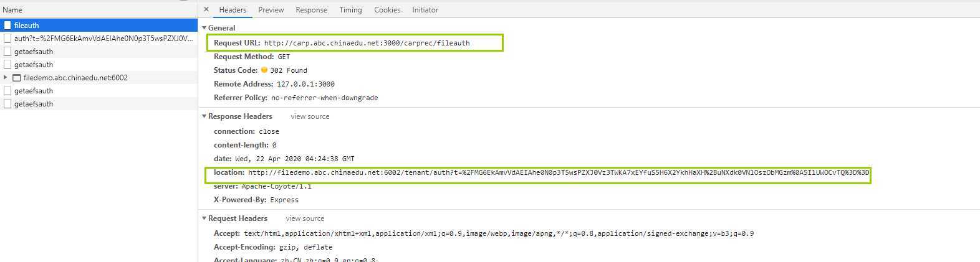Select the auth?t=%2FMG6EkAmv request row
980x262 pixels.
[99, 39]
